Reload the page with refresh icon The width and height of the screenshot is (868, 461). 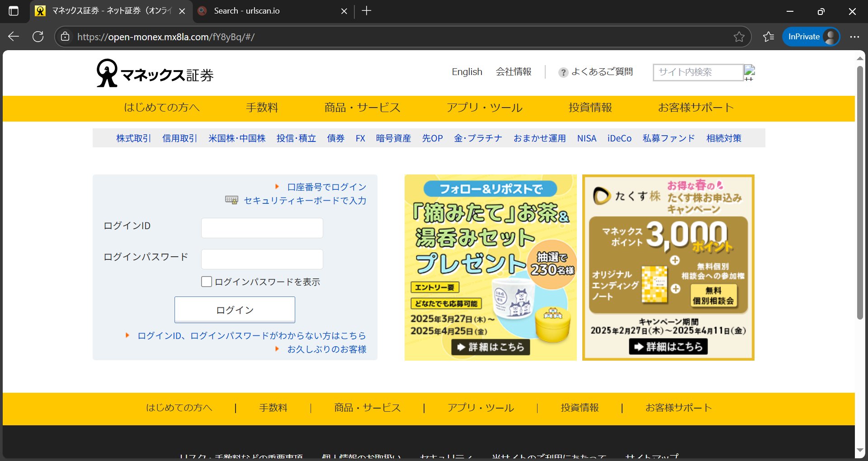click(x=38, y=37)
